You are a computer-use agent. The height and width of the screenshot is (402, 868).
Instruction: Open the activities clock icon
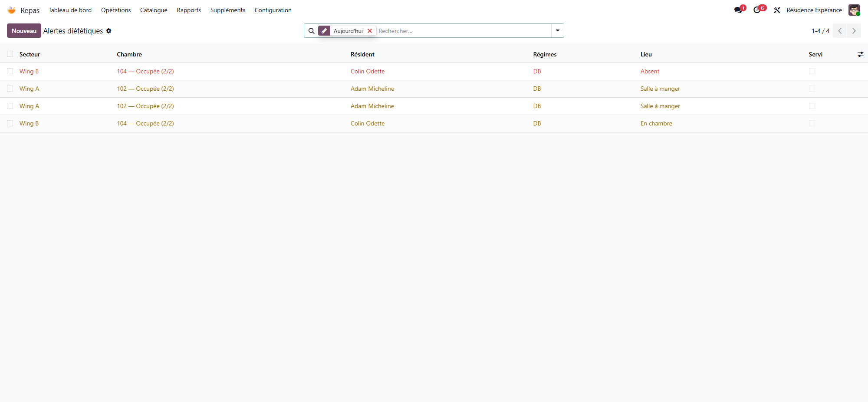757,10
